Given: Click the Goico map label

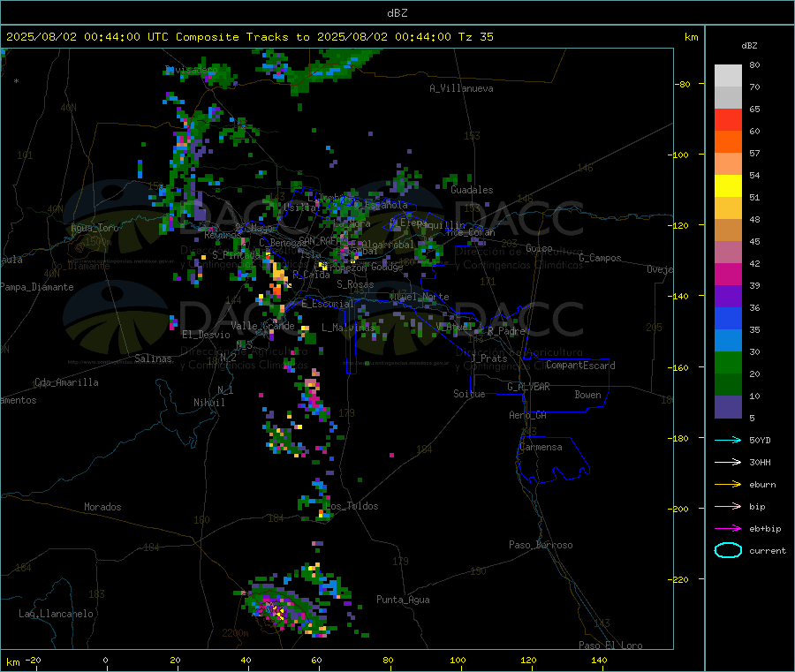Looking at the screenshot, I should 539,248.
